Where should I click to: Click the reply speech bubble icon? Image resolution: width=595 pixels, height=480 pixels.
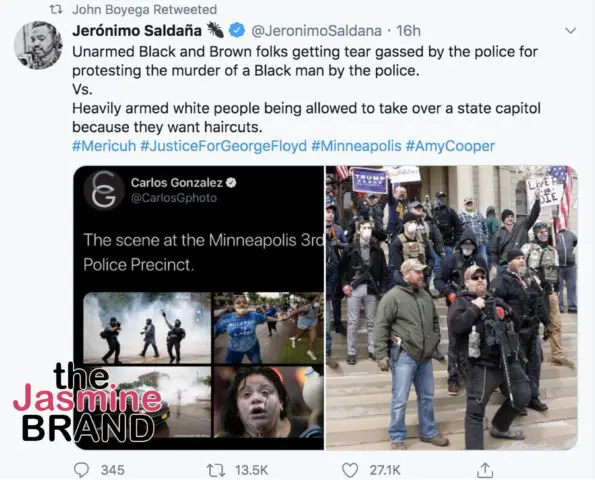[81, 470]
